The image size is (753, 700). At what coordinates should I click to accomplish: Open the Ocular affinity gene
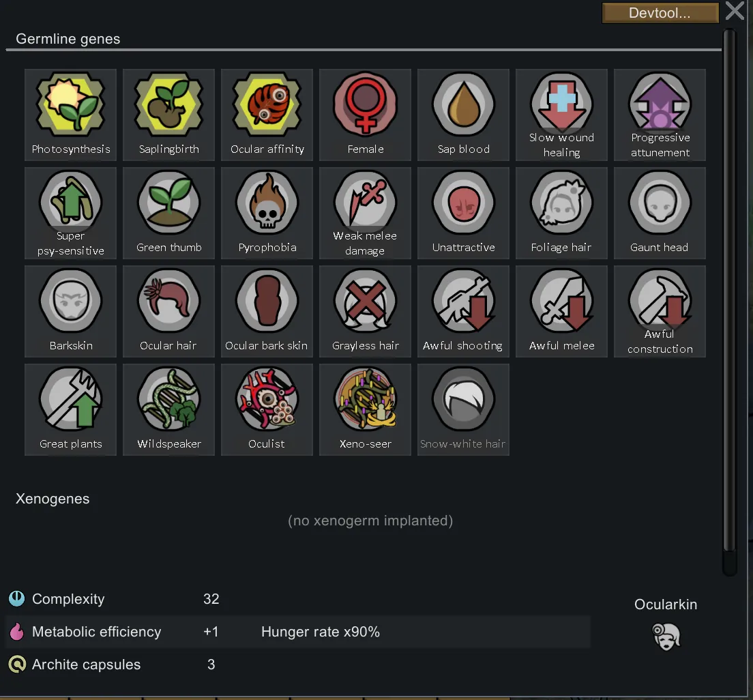267,115
